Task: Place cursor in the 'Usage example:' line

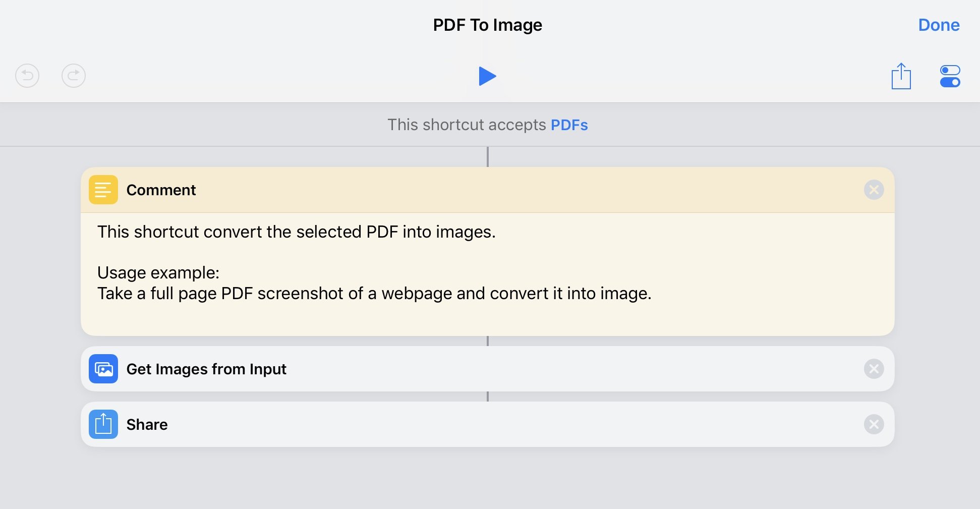Action: point(158,273)
